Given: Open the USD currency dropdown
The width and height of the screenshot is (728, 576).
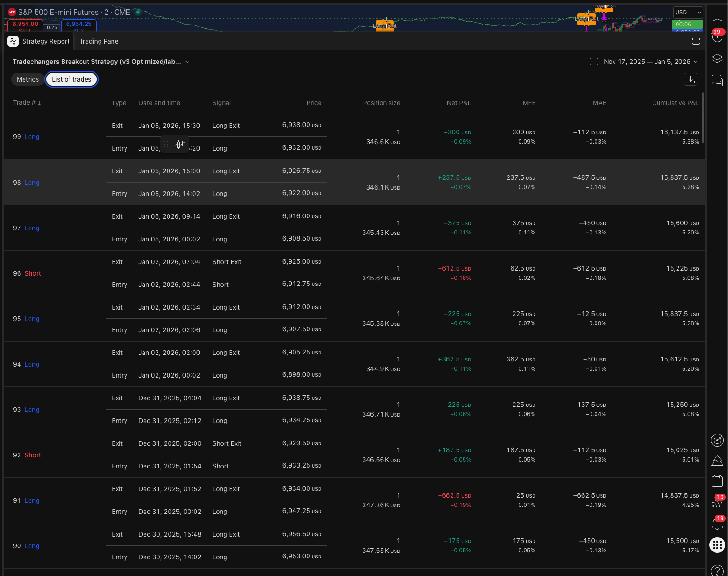Looking at the screenshot, I should pyautogui.click(x=687, y=13).
